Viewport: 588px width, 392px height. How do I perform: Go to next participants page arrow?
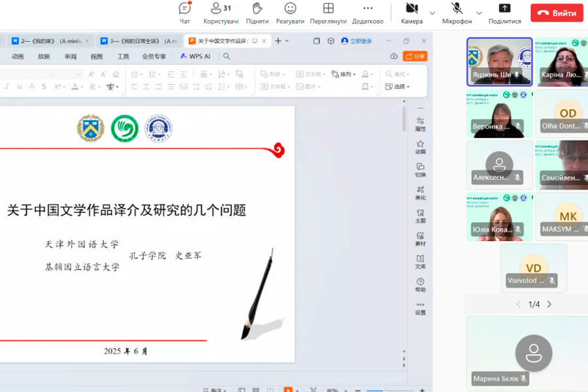click(x=549, y=304)
